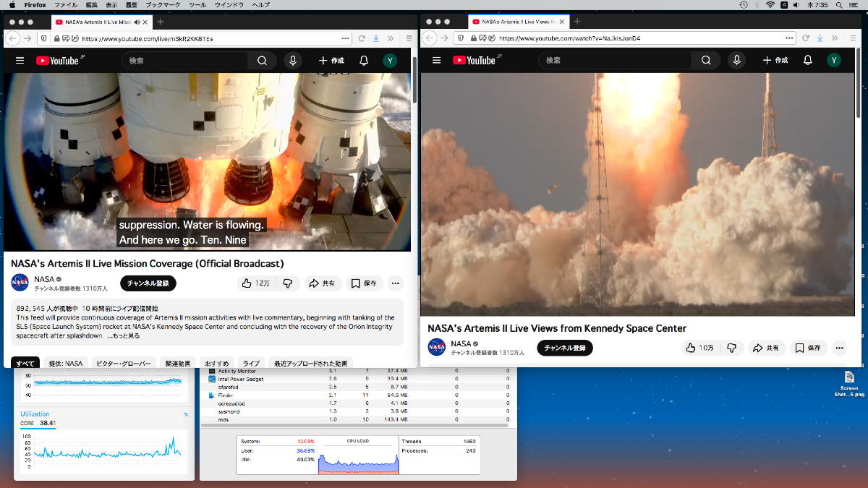Click YouTube logo in left window
The width and height of the screenshot is (868, 488).
(59, 61)
